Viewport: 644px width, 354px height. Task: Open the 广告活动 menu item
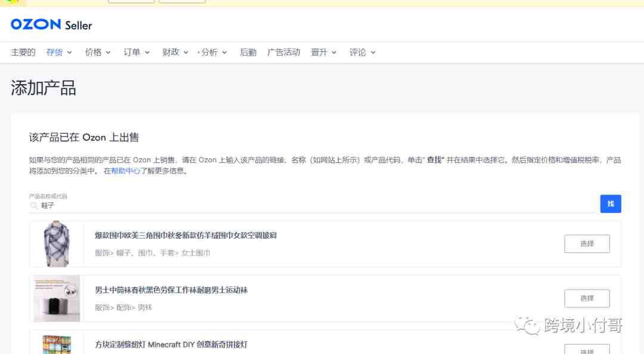283,52
